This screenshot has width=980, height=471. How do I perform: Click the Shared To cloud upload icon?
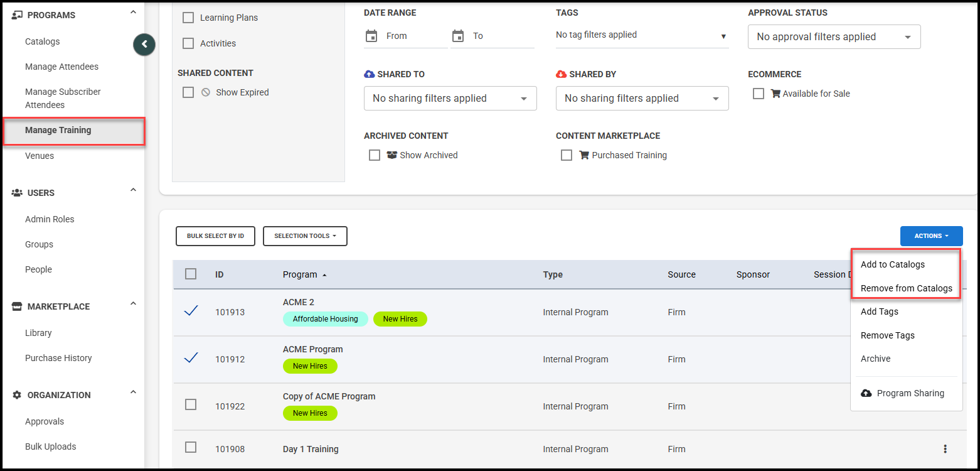click(370, 74)
